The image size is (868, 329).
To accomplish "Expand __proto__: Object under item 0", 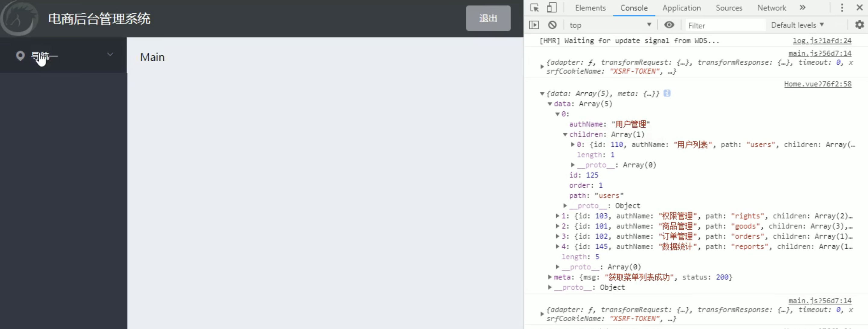I will click(x=565, y=205).
